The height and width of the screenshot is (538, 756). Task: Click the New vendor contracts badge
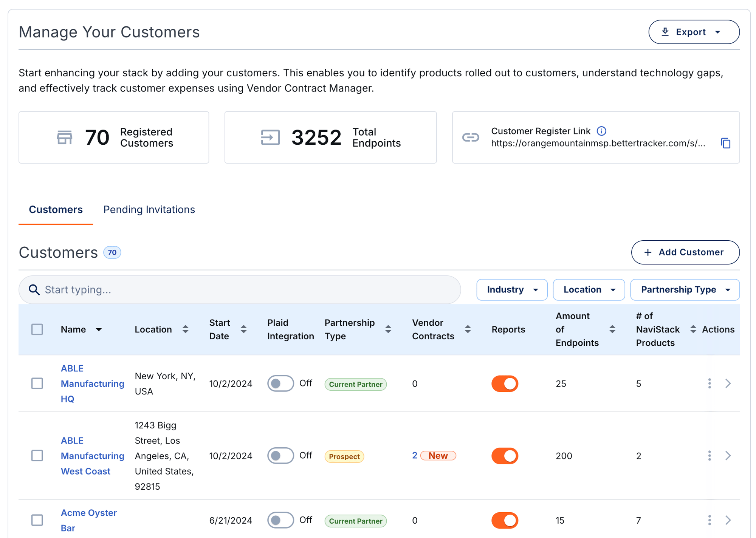pos(438,456)
